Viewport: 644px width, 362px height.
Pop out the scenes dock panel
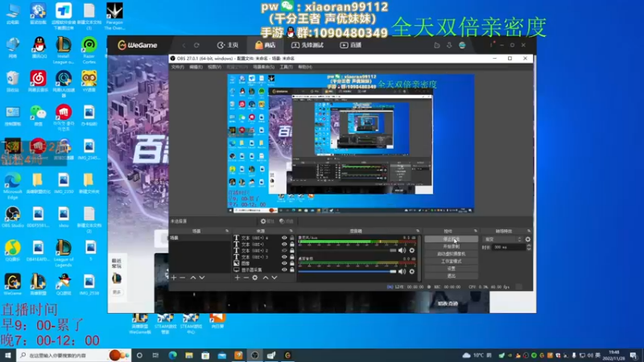point(227,231)
